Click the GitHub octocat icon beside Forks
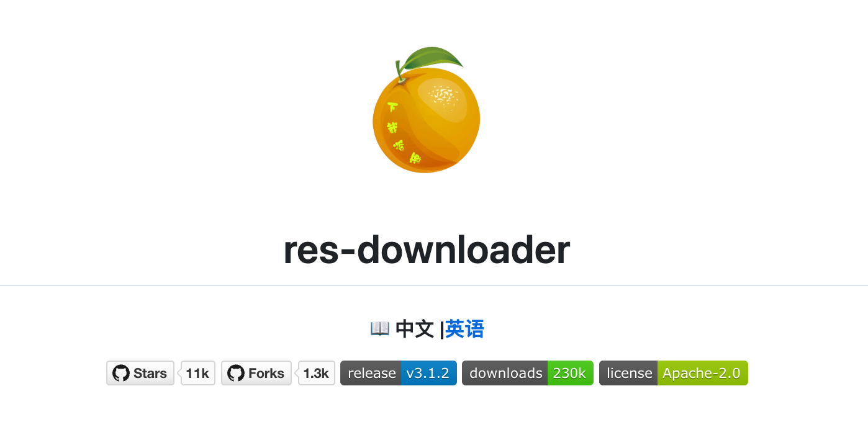The image size is (868, 422). (236, 373)
